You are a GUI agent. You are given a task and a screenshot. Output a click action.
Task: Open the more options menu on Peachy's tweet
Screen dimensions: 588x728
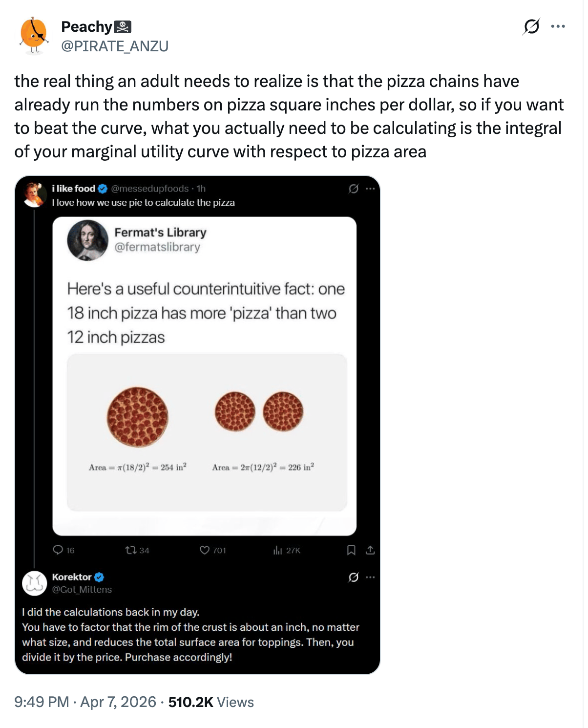(x=558, y=26)
